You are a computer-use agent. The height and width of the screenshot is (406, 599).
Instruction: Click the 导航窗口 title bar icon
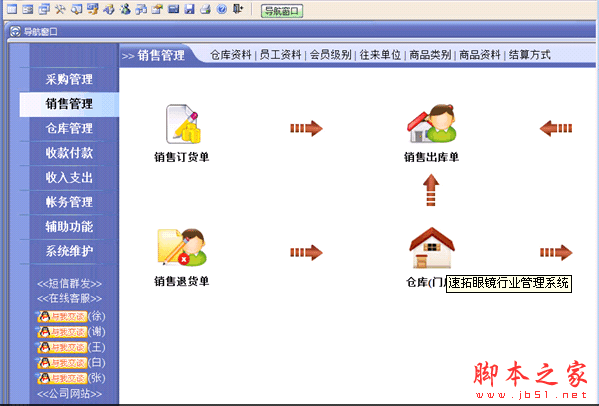[x=15, y=31]
